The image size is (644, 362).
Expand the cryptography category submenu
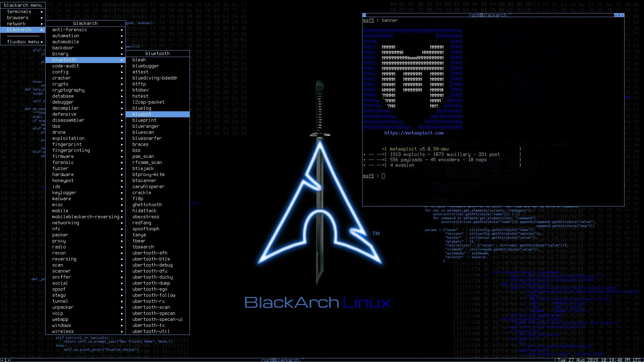68,90
